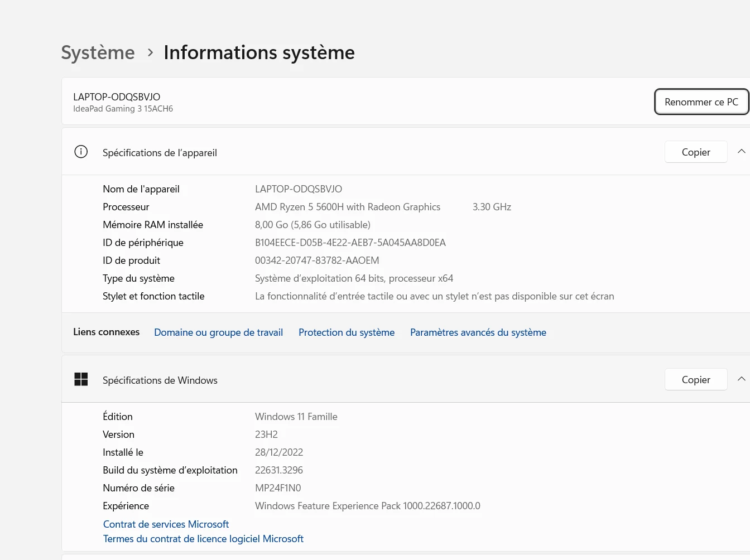Collapse the Spécifications de Windows section chevron
750x560 pixels.
(x=741, y=379)
